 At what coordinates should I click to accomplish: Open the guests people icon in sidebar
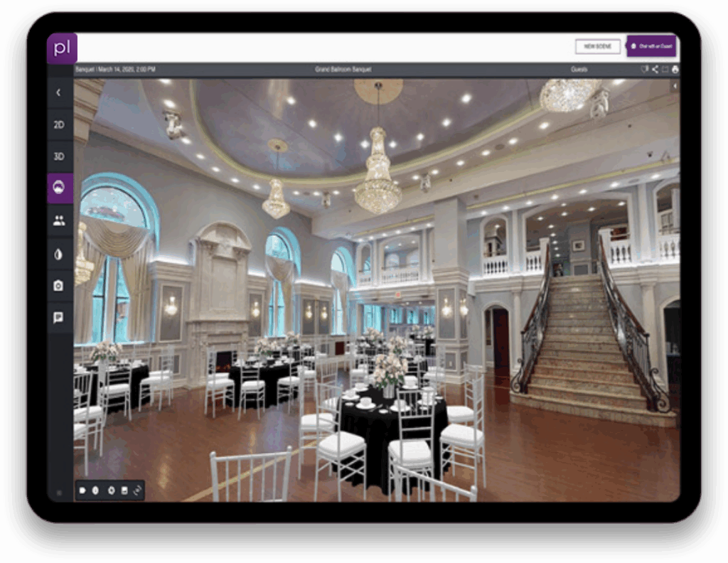[59, 220]
